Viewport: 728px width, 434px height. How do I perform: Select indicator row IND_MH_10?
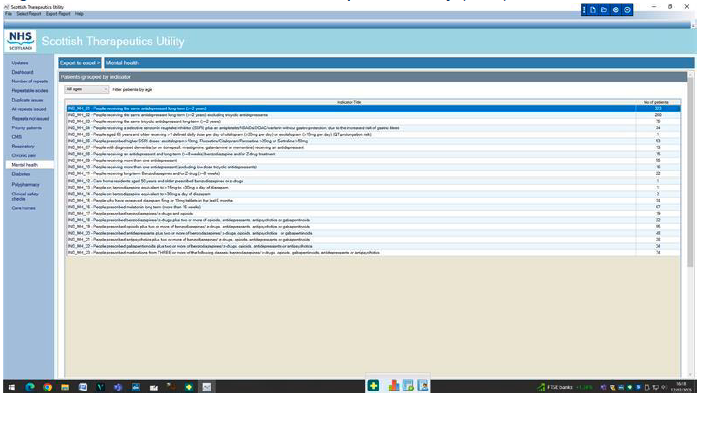point(373,167)
